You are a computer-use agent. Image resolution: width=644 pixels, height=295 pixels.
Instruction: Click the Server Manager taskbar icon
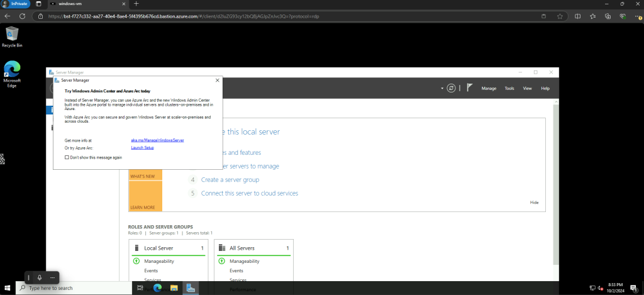tap(191, 288)
